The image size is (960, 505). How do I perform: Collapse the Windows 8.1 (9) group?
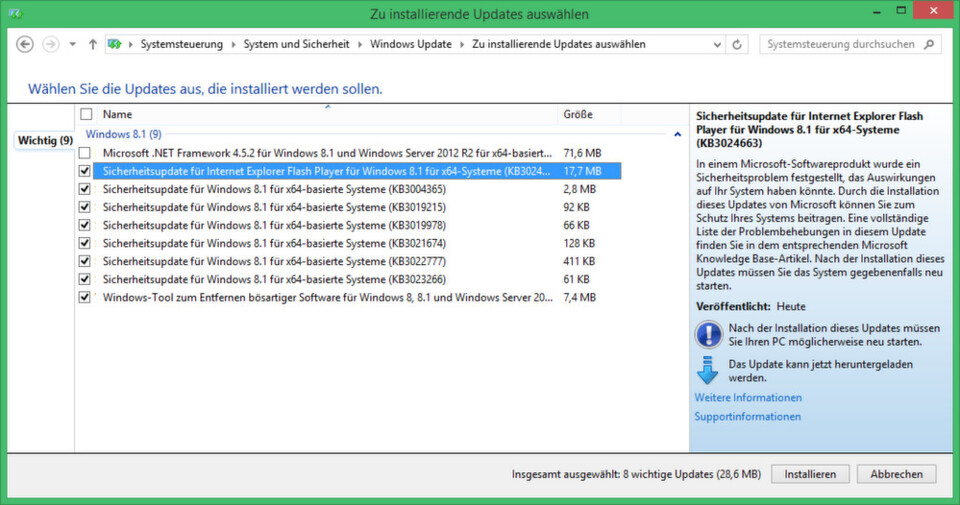pos(677,134)
